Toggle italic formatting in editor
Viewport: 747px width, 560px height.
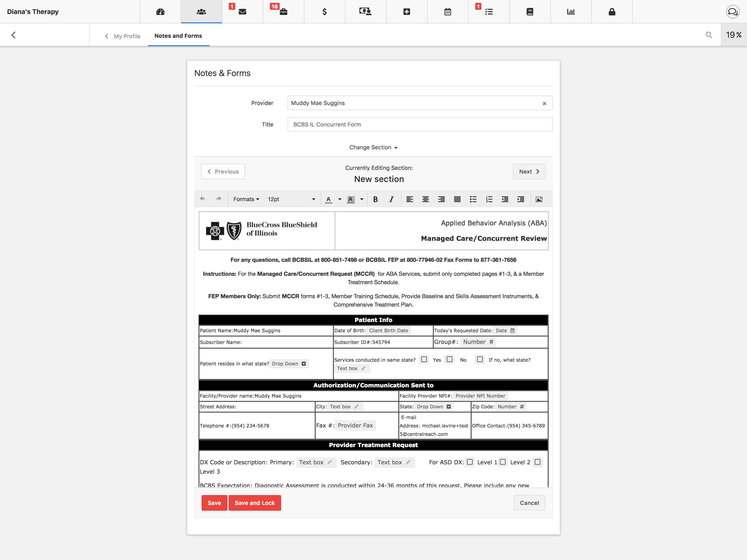[x=391, y=199]
